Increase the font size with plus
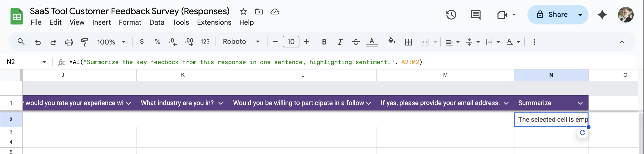644x154 pixels. pyautogui.click(x=307, y=42)
